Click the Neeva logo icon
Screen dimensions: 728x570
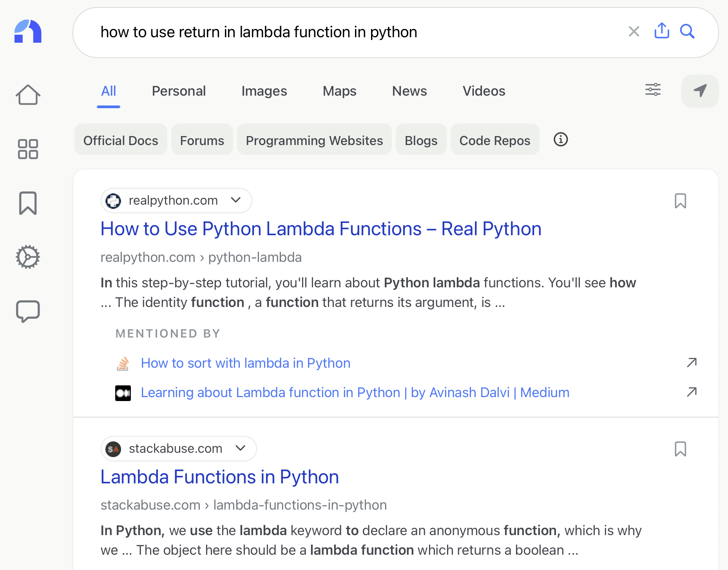[28, 31]
